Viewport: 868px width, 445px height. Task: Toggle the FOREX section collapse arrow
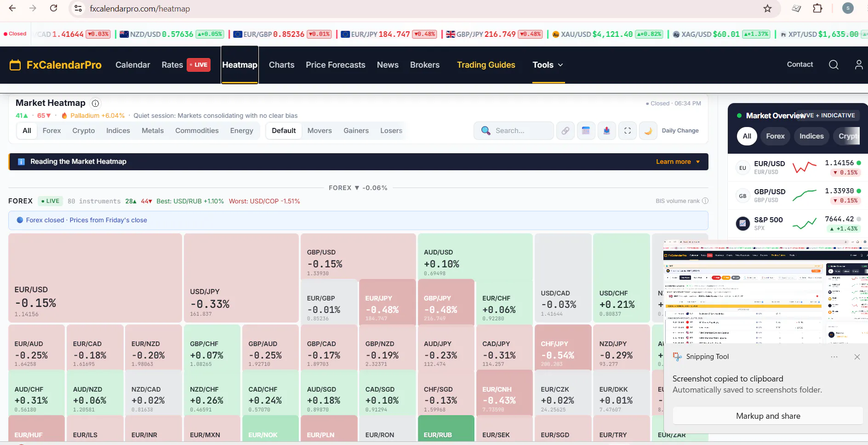[x=356, y=188]
